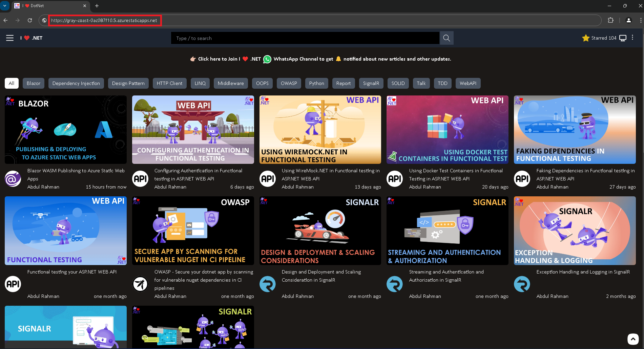Select the OWASP filter chip
Viewport: 644px width, 349px height.
(289, 83)
